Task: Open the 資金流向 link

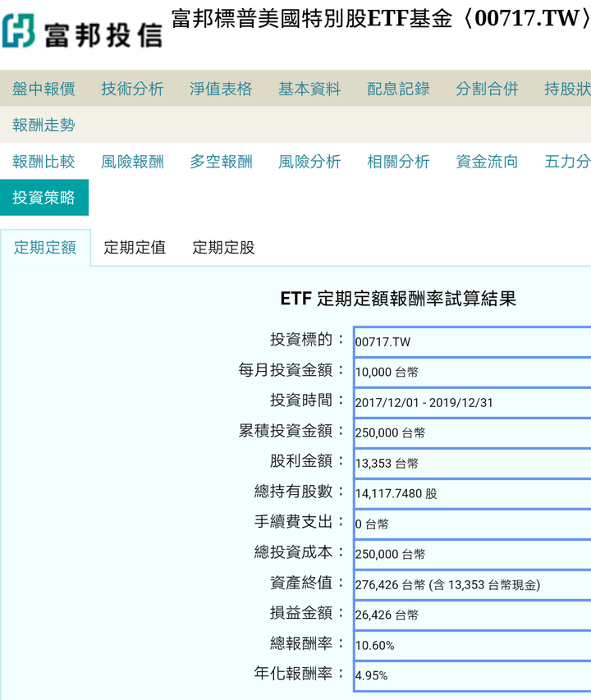Action: 487,162
